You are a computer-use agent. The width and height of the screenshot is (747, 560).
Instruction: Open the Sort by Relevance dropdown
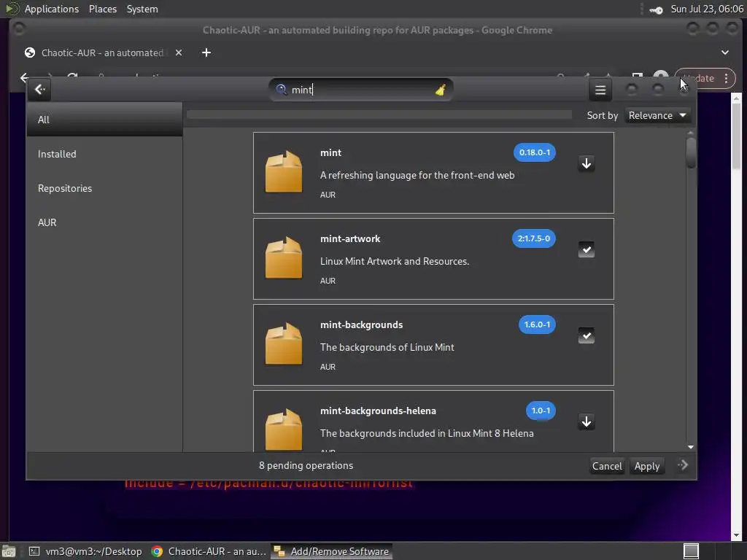657,115
